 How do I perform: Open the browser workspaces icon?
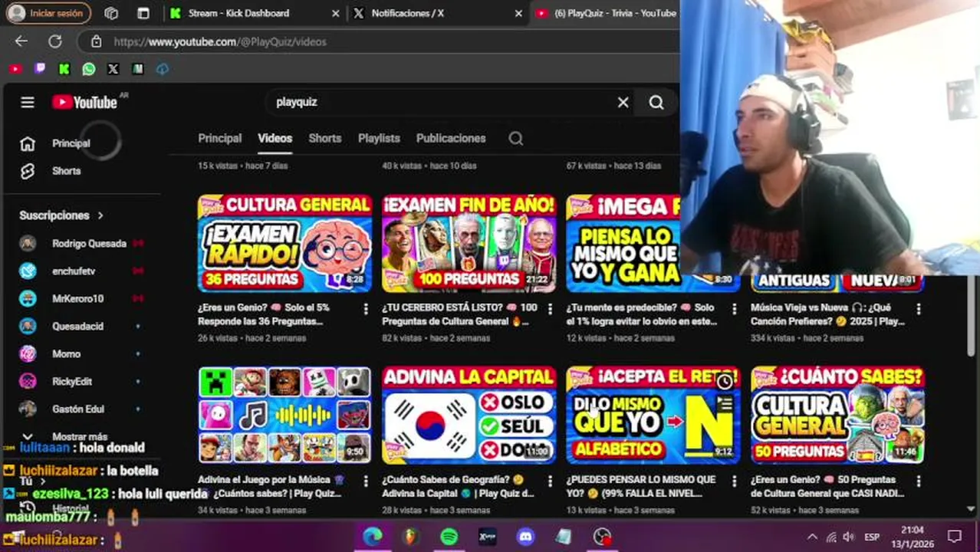[111, 13]
